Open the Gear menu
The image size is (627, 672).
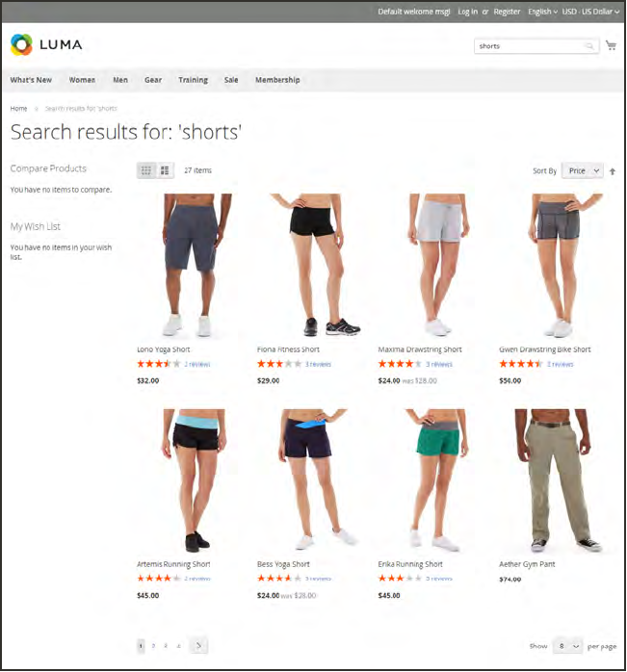coord(153,80)
